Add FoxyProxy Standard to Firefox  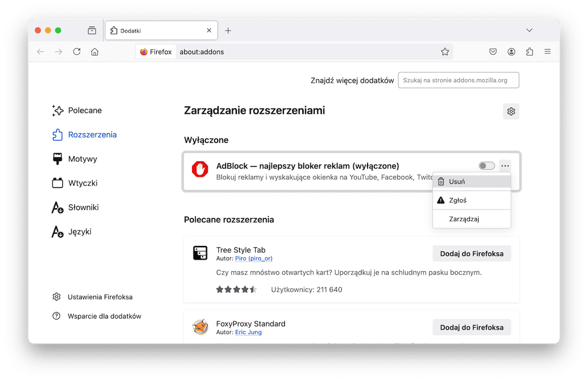(471, 327)
